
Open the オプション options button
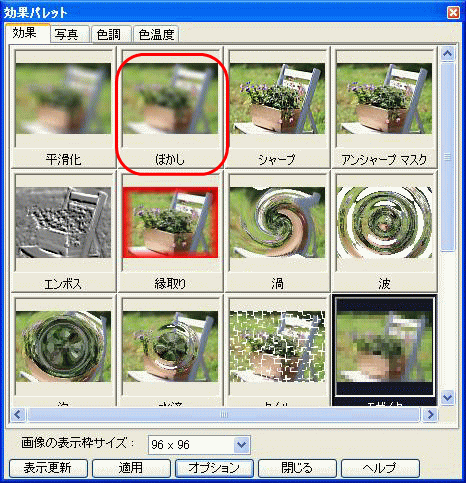pos(214,468)
